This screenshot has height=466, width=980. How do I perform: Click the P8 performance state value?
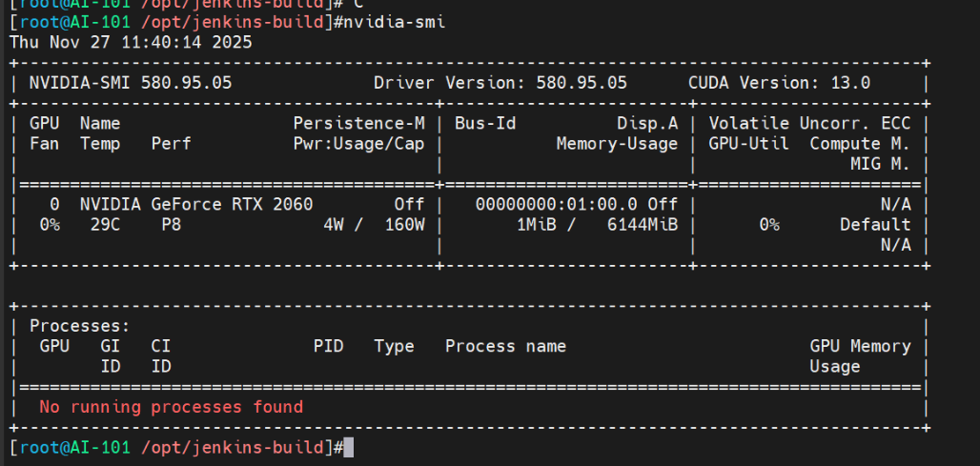click(x=171, y=225)
